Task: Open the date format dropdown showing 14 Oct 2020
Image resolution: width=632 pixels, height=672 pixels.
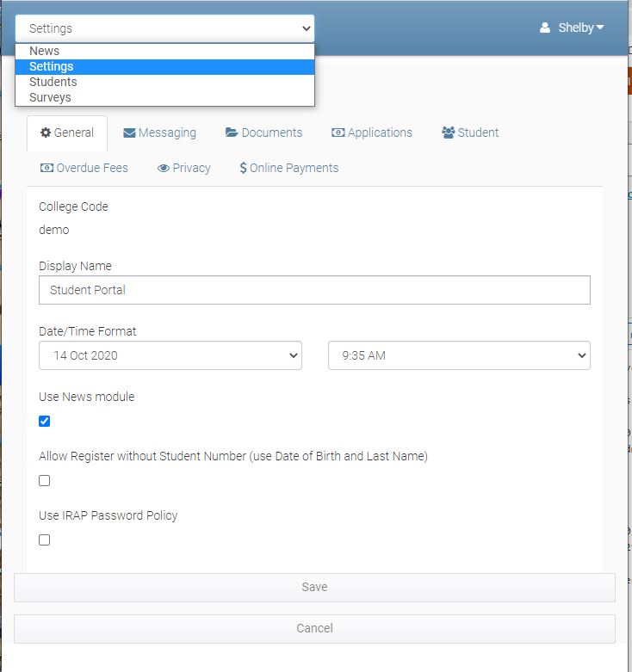Action: (x=170, y=355)
